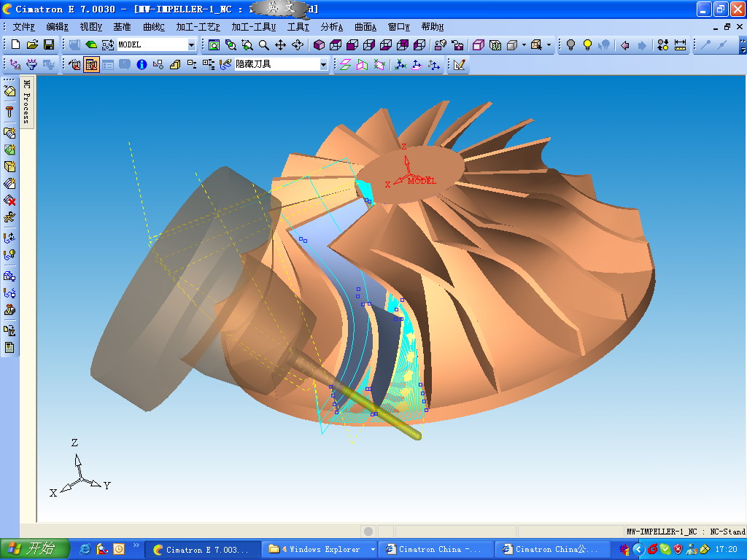Image resolution: width=747 pixels, height=560 pixels.
Task: Click the Save file icon
Action: (49, 45)
